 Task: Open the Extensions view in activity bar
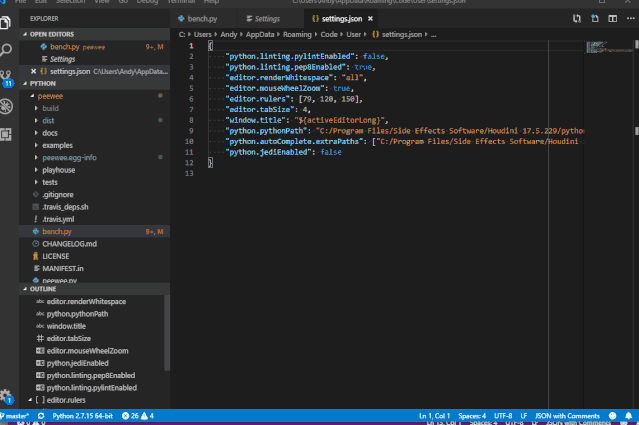tap(6, 134)
